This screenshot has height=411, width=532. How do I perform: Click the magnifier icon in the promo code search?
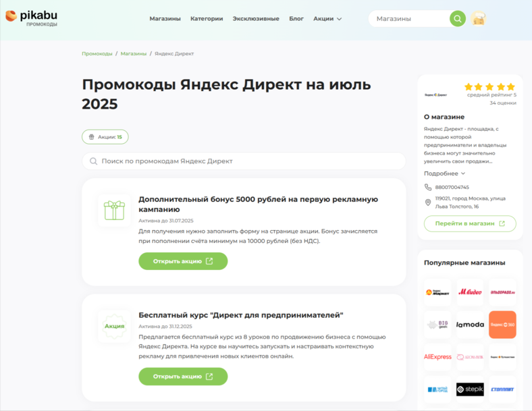click(x=93, y=161)
